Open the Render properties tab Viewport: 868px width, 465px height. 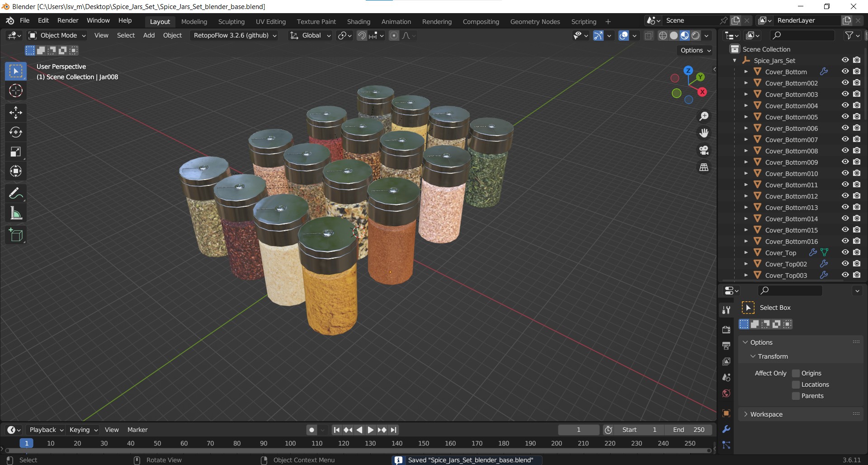coord(726,330)
